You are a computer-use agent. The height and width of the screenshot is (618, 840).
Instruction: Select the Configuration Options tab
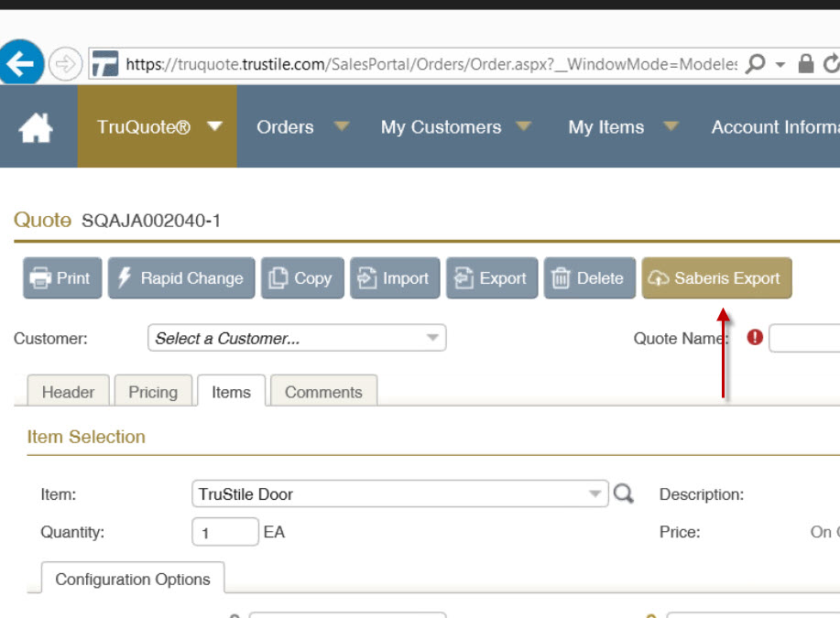133,580
